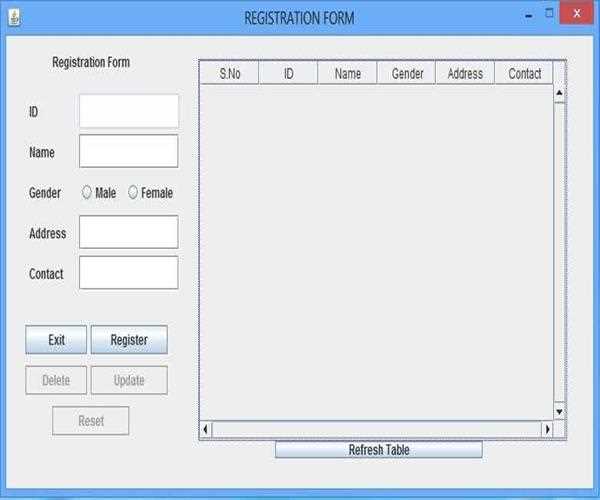Click the Java application icon in title bar

coord(14,18)
